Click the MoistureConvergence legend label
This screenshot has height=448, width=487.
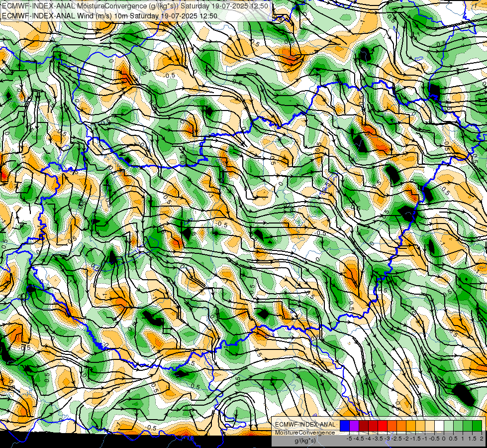point(305,433)
